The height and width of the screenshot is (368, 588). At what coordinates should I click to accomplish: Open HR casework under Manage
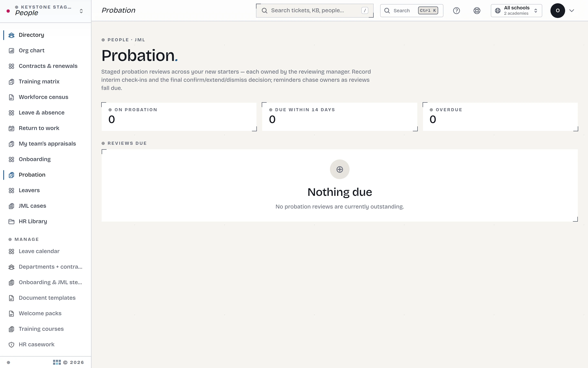(46, 345)
